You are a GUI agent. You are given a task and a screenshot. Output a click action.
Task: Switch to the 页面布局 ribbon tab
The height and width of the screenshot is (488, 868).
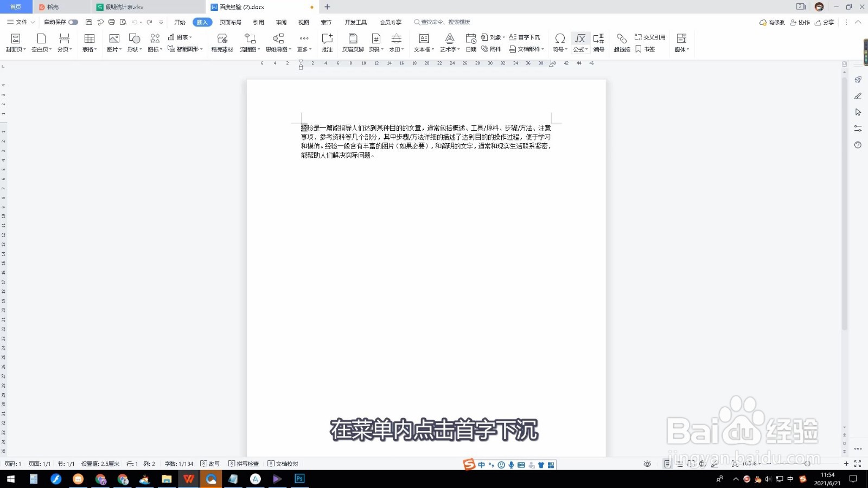pyautogui.click(x=232, y=22)
